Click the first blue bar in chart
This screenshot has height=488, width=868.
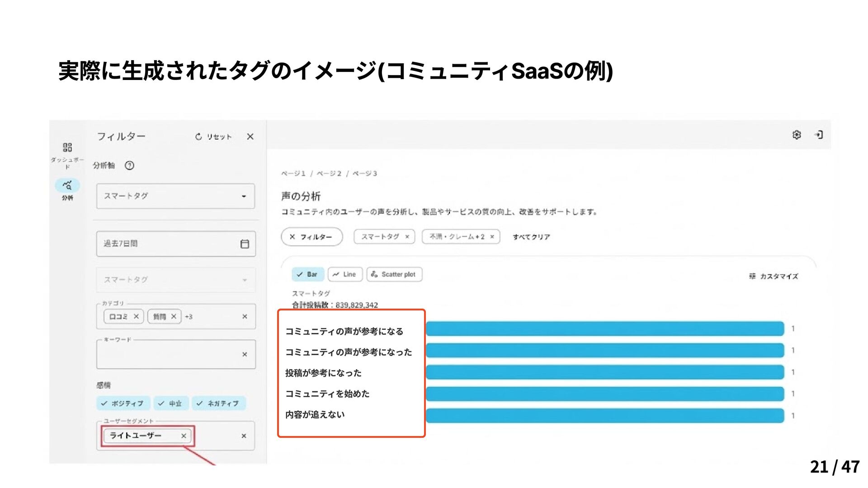click(604, 328)
